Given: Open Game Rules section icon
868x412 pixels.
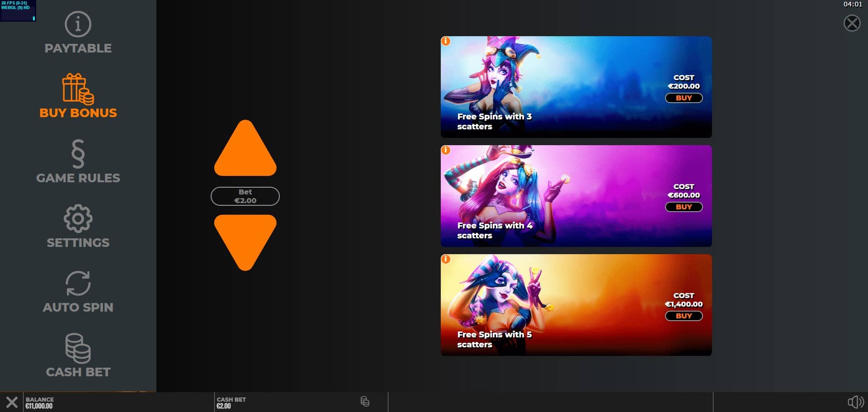Looking at the screenshot, I should (x=78, y=154).
